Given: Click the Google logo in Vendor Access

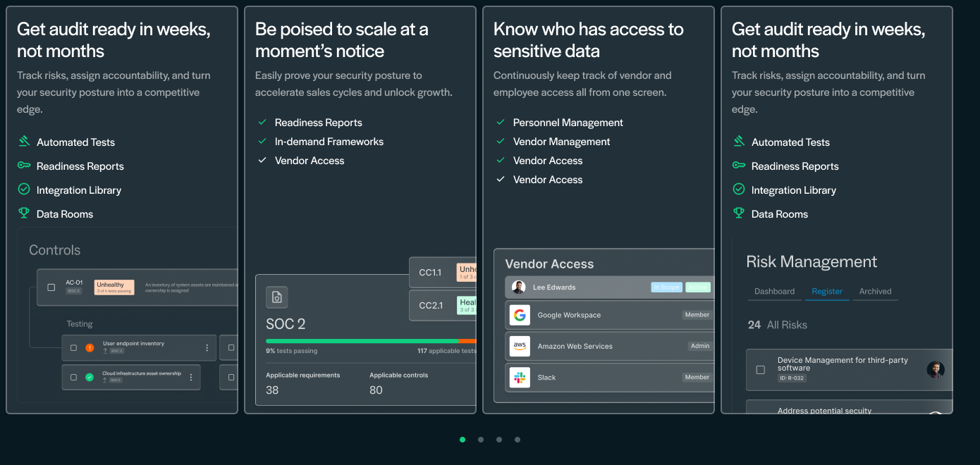Looking at the screenshot, I should (x=520, y=315).
